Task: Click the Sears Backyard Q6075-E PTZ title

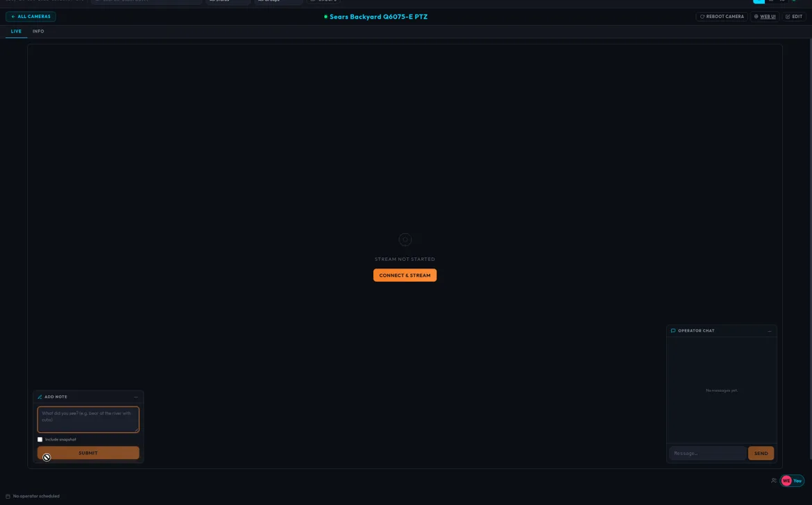Action: (378, 17)
